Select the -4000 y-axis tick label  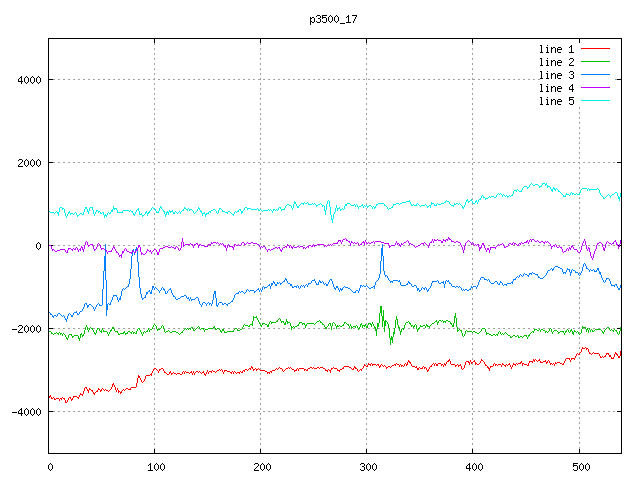(24, 412)
